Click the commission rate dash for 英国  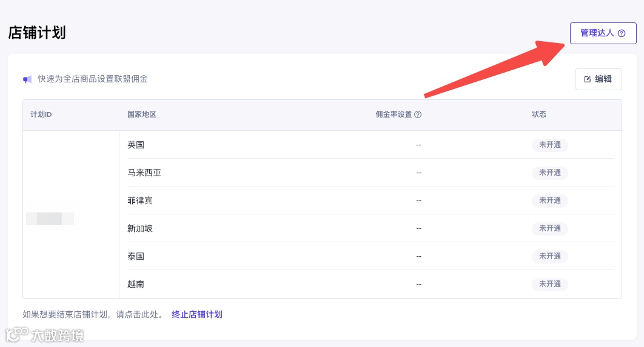(x=418, y=145)
